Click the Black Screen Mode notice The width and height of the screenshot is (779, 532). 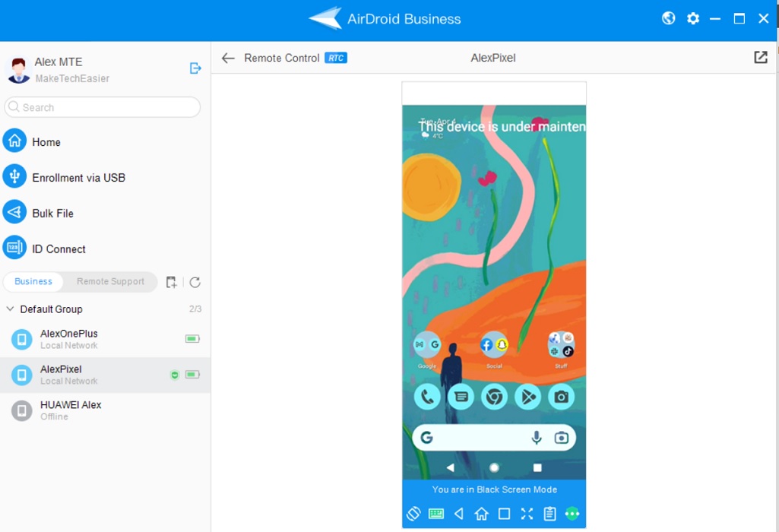tap(494, 489)
